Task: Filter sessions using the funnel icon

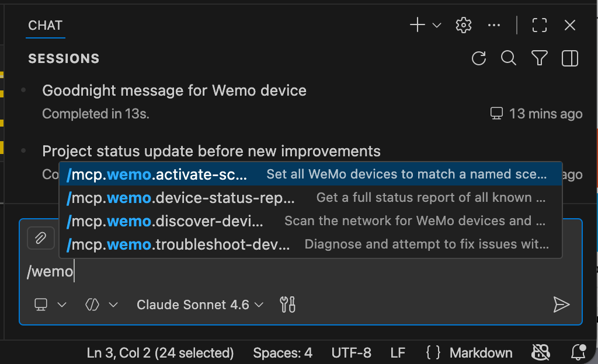Action: pos(539,58)
